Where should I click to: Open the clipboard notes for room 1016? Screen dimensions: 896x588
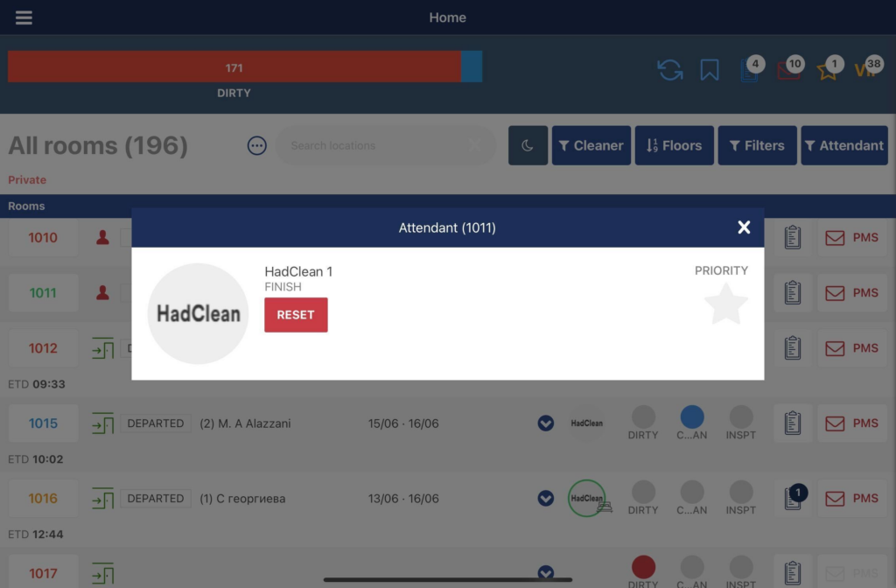(792, 499)
